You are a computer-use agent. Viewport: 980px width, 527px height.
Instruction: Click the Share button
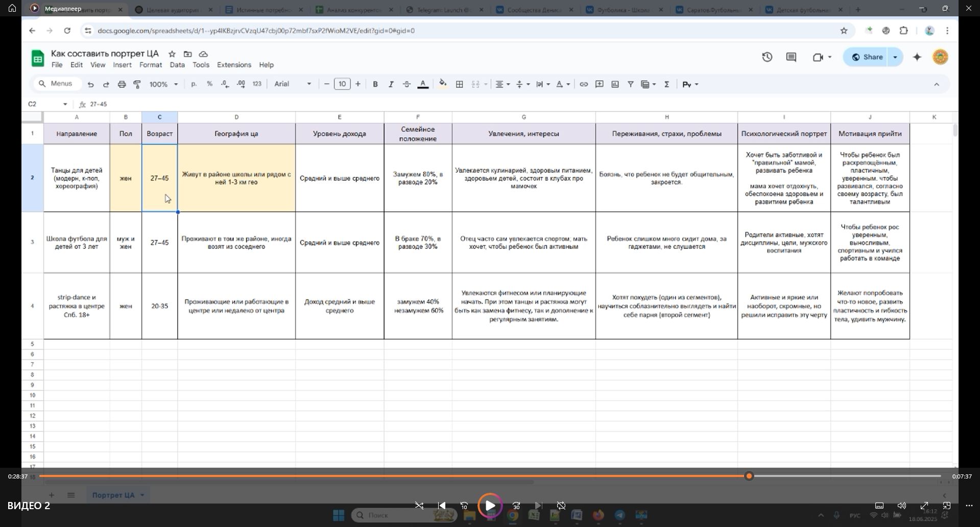click(x=867, y=57)
